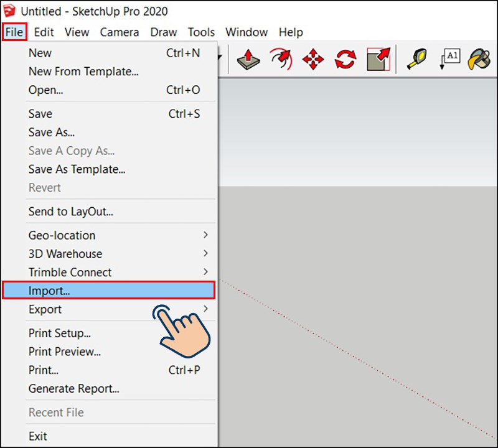
Task: Select the Push/Pull tool icon
Action: (248, 59)
